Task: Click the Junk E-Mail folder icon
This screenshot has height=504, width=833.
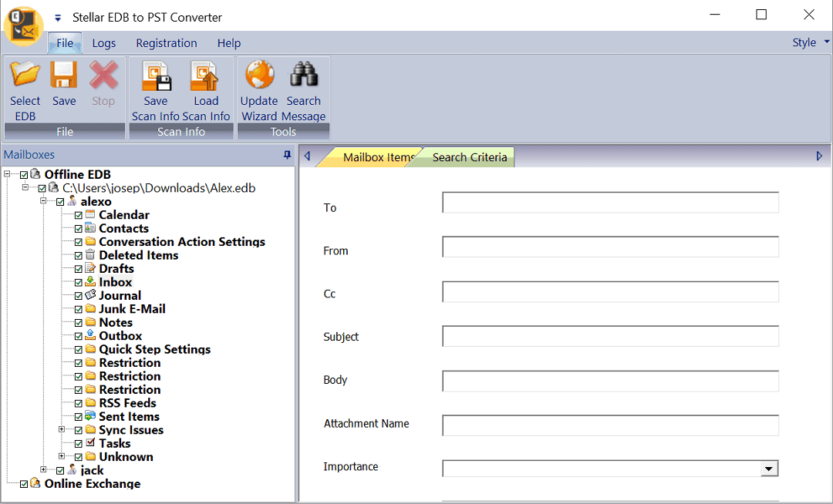Action: [90, 309]
